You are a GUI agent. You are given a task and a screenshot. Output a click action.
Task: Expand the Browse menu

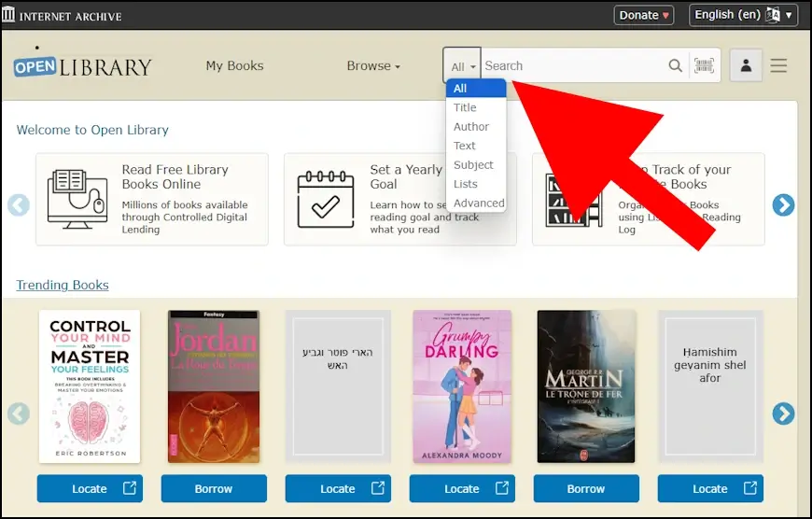(x=373, y=65)
